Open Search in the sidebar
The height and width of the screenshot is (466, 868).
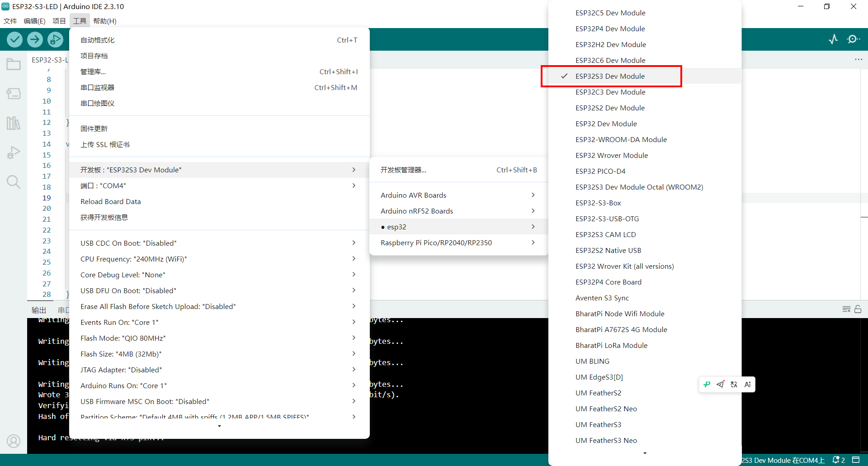[x=14, y=182]
